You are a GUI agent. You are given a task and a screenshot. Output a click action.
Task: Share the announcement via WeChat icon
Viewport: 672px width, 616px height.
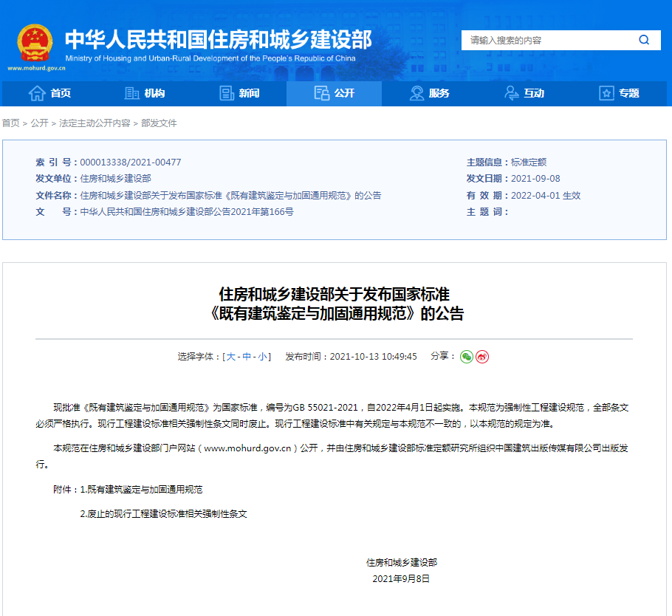[467, 357]
